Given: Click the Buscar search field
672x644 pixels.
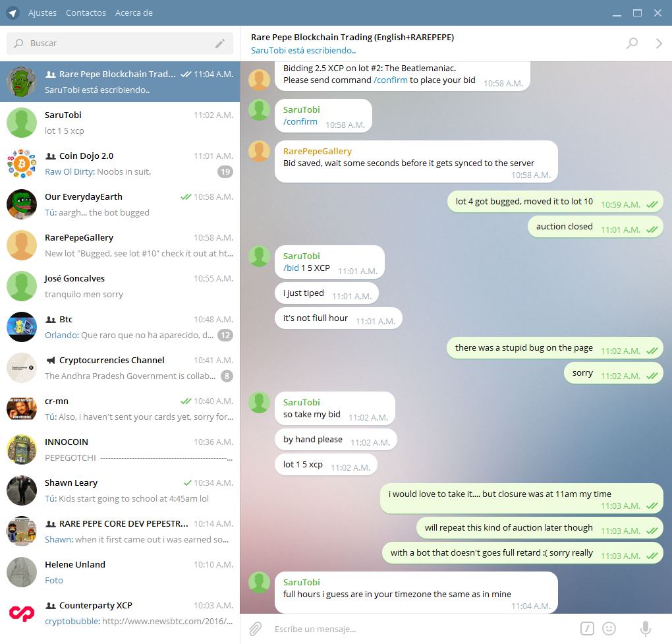Looking at the screenshot, I should pyautogui.click(x=120, y=44).
